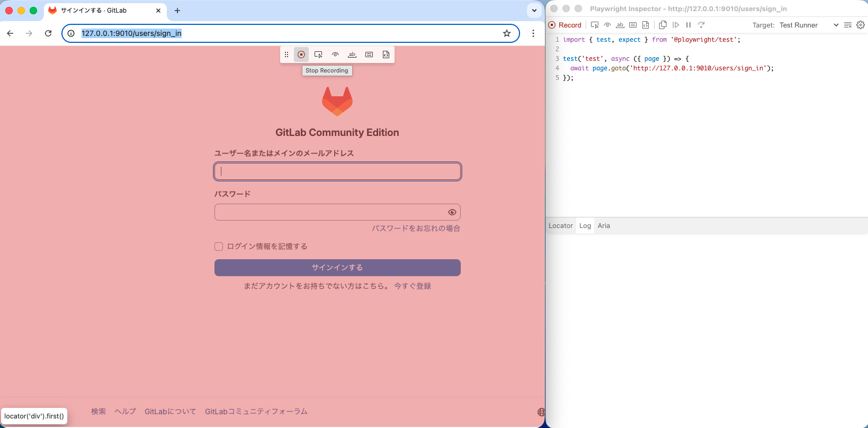The height and width of the screenshot is (428, 868).
Task: Click the GitLab fox logo
Action: point(337,101)
